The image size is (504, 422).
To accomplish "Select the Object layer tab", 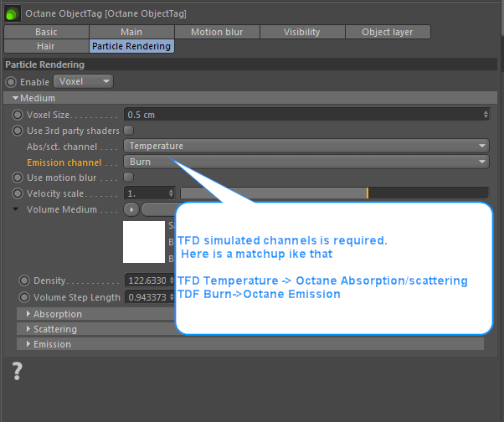I will [x=388, y=32].
